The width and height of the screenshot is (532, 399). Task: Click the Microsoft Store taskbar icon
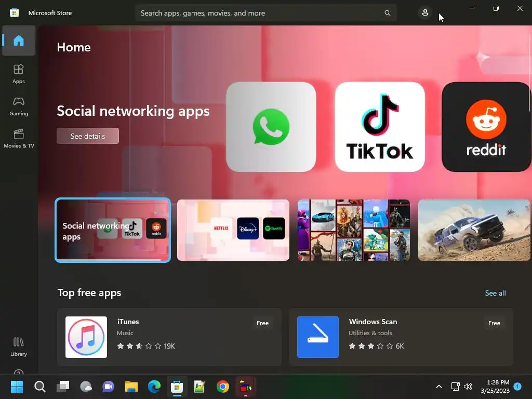point(177,387)
